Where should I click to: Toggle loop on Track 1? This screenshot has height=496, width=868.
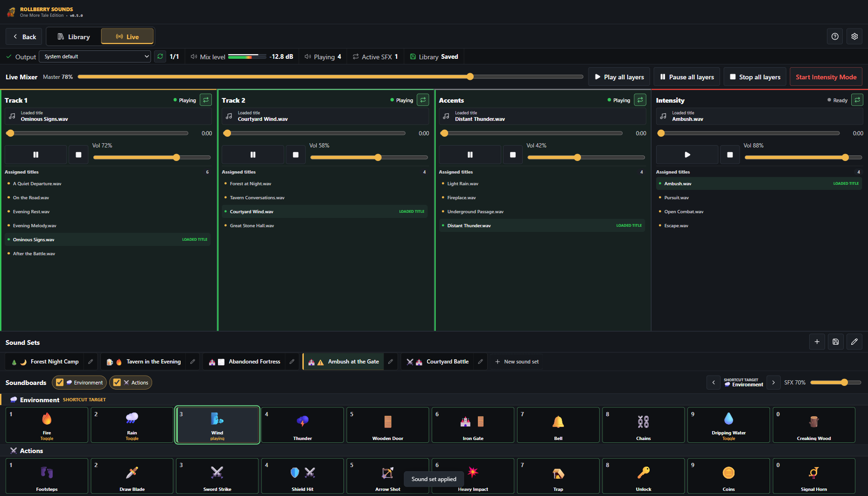[x=206, y=100]
